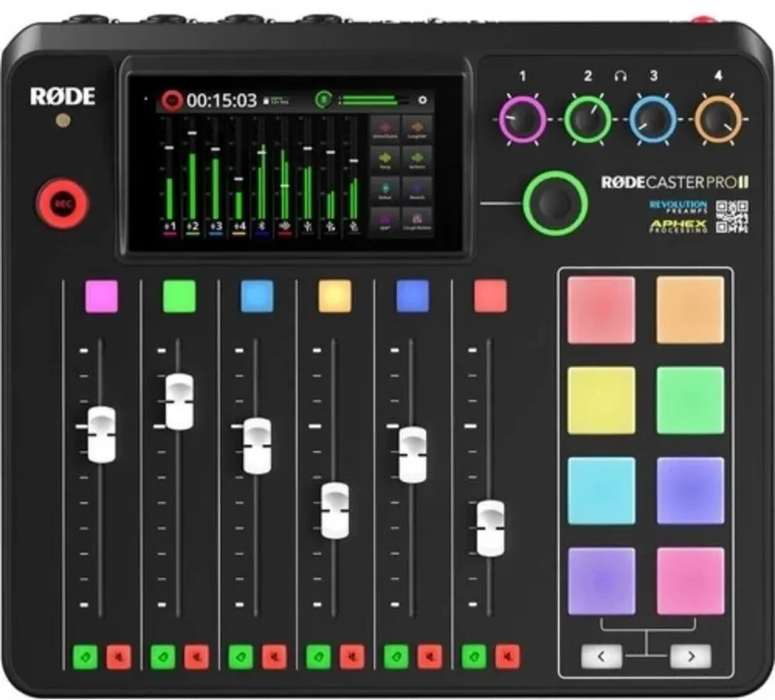Tap the green sound tile on the touchscreen
The height and width of the screenshot is (700, 775).
coord(417,160)
